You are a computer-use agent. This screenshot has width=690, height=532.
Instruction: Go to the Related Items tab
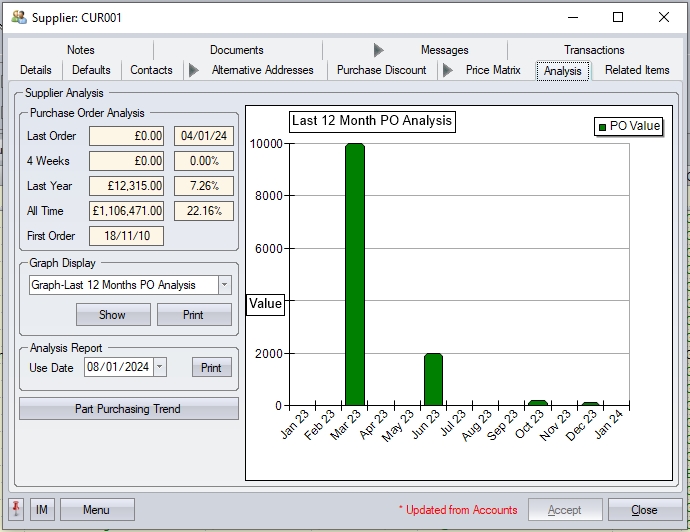(x=637, y=70)
